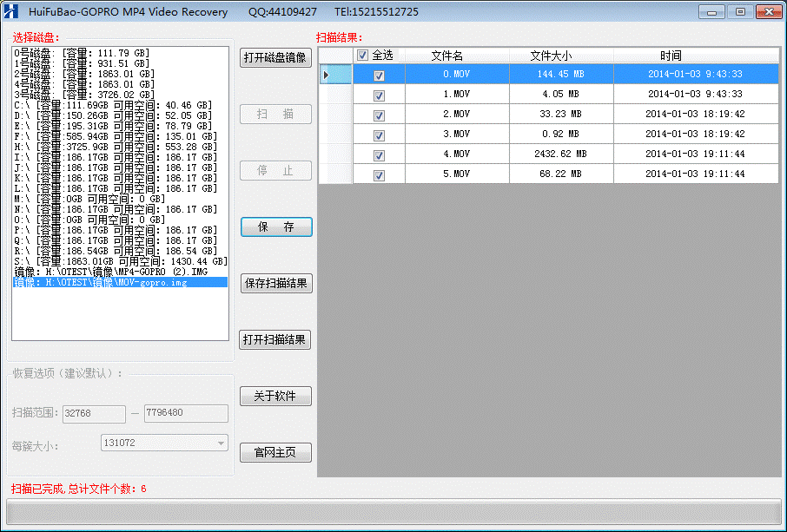Click the file name cell 2.MOV
The image size is (787, 532).
[457, 114]
